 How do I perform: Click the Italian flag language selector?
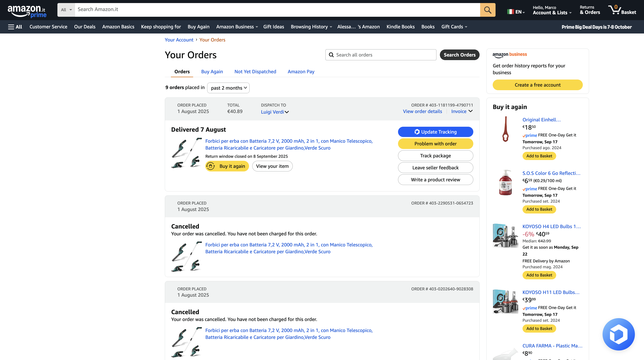coord(516,11)
